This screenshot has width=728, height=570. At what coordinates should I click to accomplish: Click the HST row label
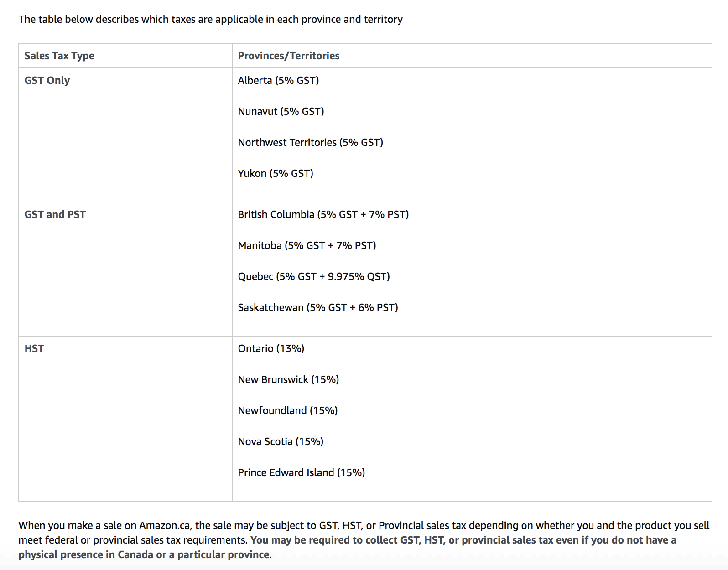click(34, 348)
